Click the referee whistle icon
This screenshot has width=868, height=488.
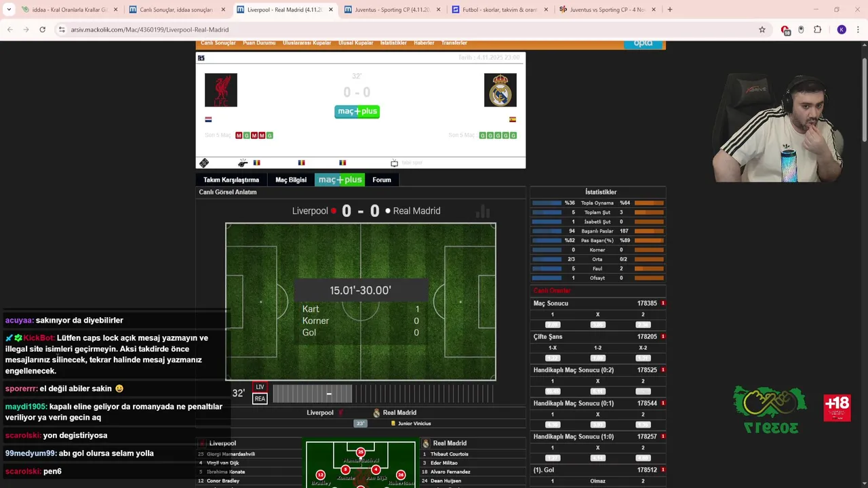243,163
